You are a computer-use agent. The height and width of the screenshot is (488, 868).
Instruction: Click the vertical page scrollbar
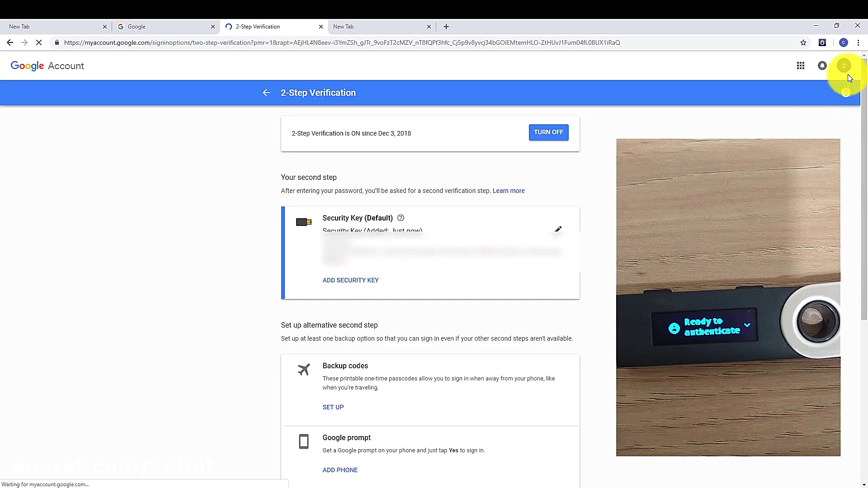tap(864, 190)
